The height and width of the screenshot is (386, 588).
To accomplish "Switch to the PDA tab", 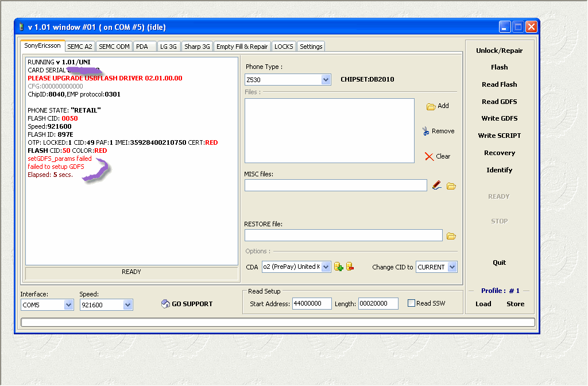I will (x=144, y=47).
